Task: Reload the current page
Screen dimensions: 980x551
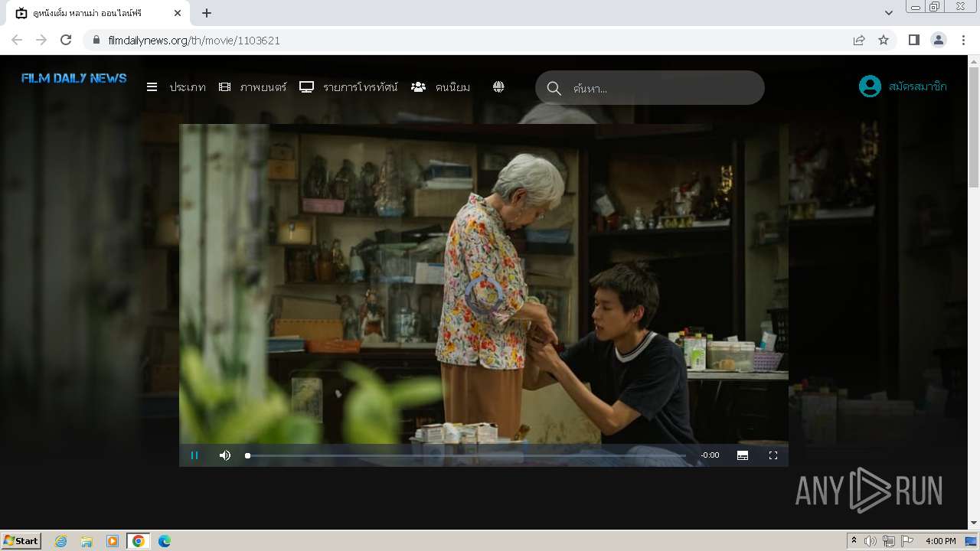Action: [x=66, y=40]
